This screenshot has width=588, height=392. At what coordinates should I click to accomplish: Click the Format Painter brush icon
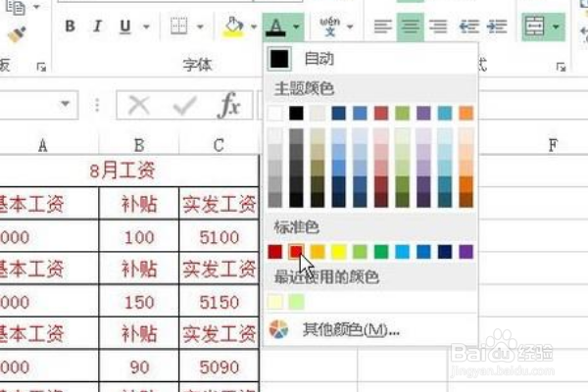pyautogui.click(x=17, y=34)
